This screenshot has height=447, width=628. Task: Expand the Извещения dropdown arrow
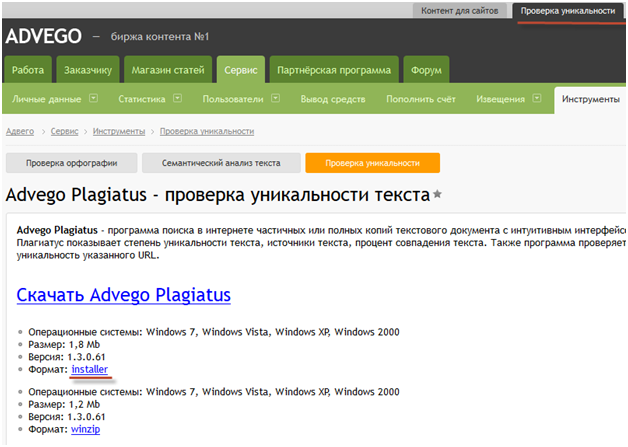point(537,98)
